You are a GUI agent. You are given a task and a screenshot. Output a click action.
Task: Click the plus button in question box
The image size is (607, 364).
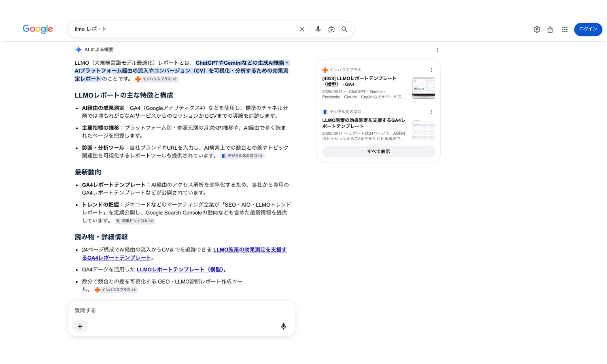tap(80, 326)
